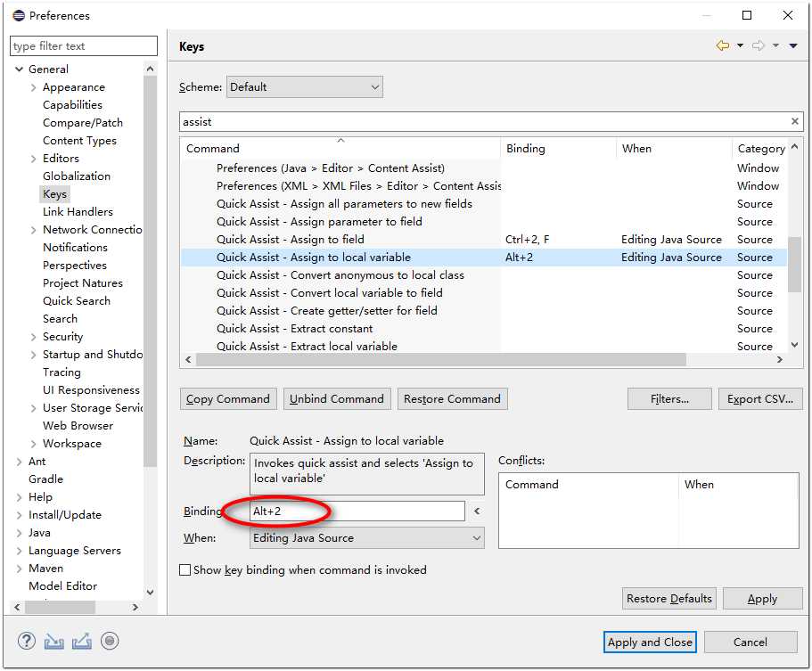The image size is (812, 671).
Task: Click the command table vertical scrollbar thumb
Action: (x=794, y=264)
